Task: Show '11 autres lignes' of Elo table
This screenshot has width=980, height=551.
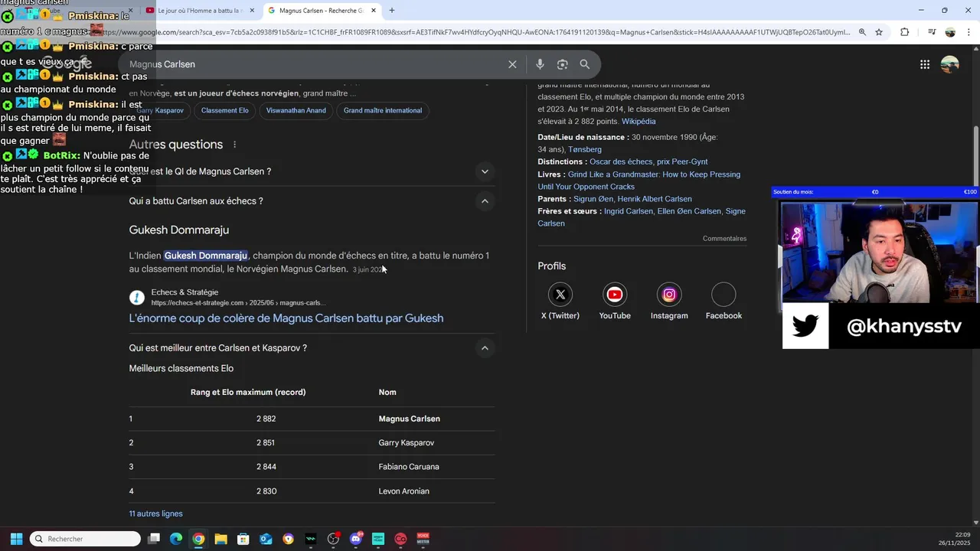Action: tap(155, 514)
